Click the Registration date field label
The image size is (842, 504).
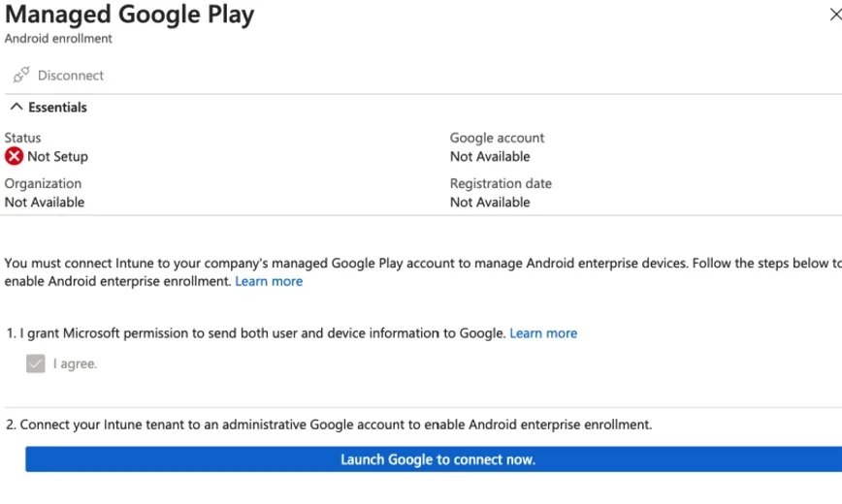[501, 183]
